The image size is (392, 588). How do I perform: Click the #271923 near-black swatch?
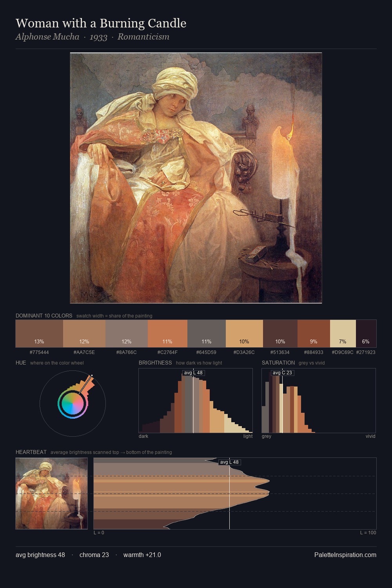tap(366, 334)
